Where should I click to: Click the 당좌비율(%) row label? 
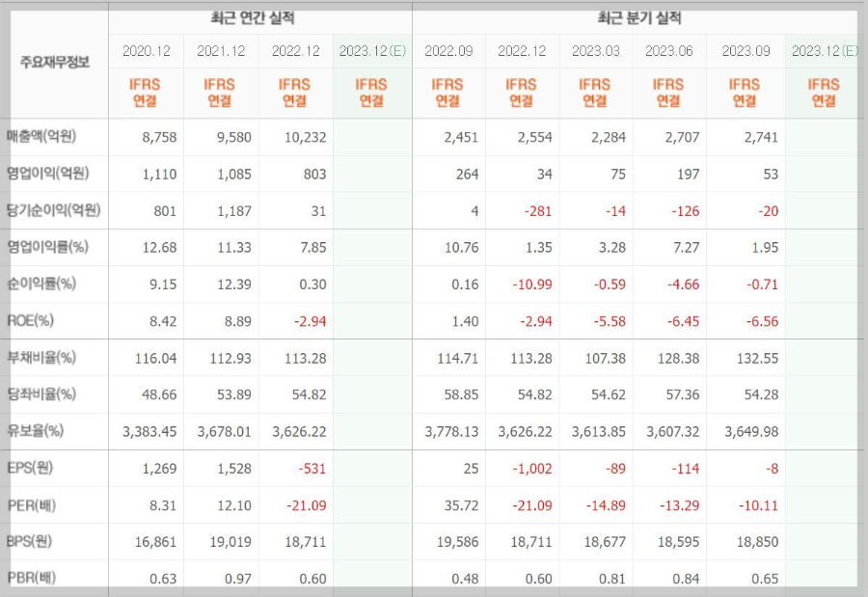point(41,394)
